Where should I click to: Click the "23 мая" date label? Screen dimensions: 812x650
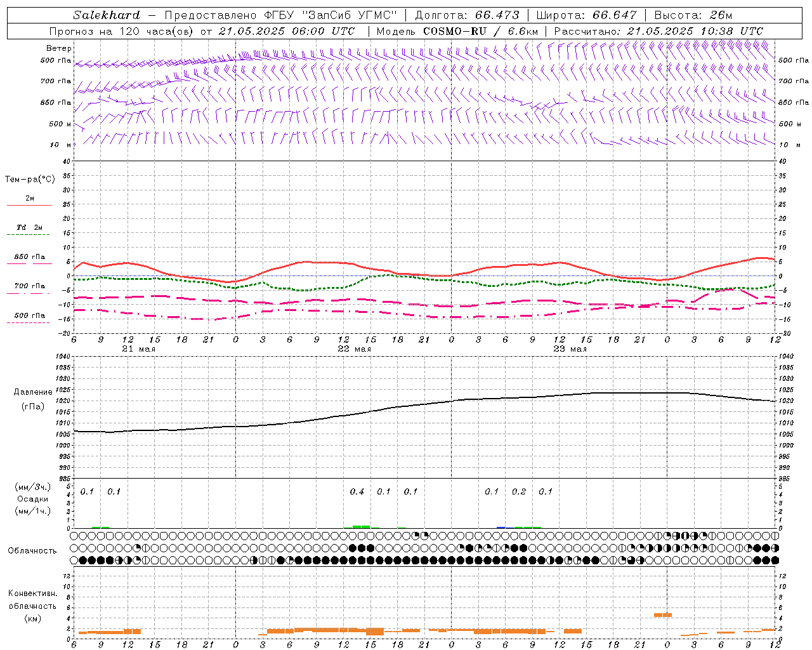(x=570, y=349)
